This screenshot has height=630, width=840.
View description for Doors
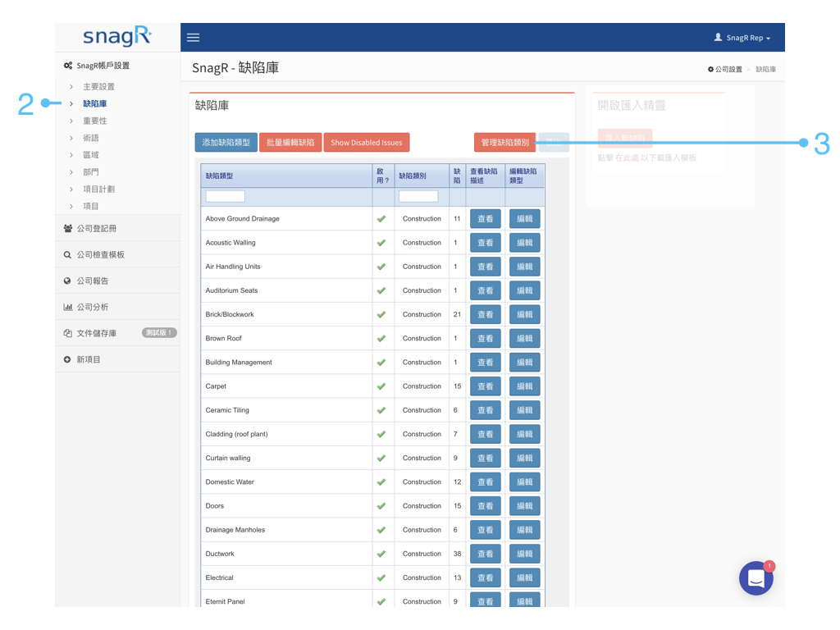pos(486,505)
